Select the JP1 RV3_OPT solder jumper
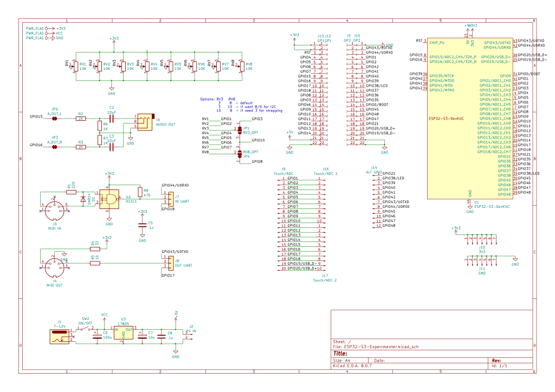This screenshot has height=392, width=555. [x=239, y=129]
